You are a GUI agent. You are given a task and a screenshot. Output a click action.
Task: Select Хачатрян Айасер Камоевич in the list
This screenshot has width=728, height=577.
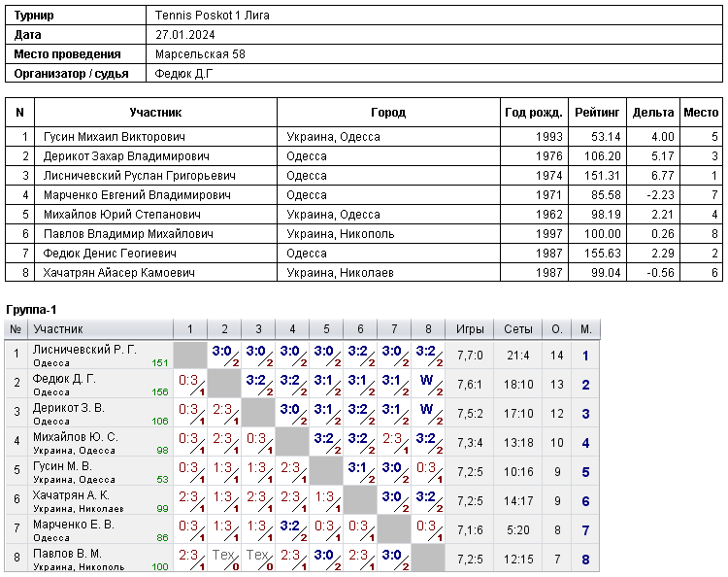[118, 273]
